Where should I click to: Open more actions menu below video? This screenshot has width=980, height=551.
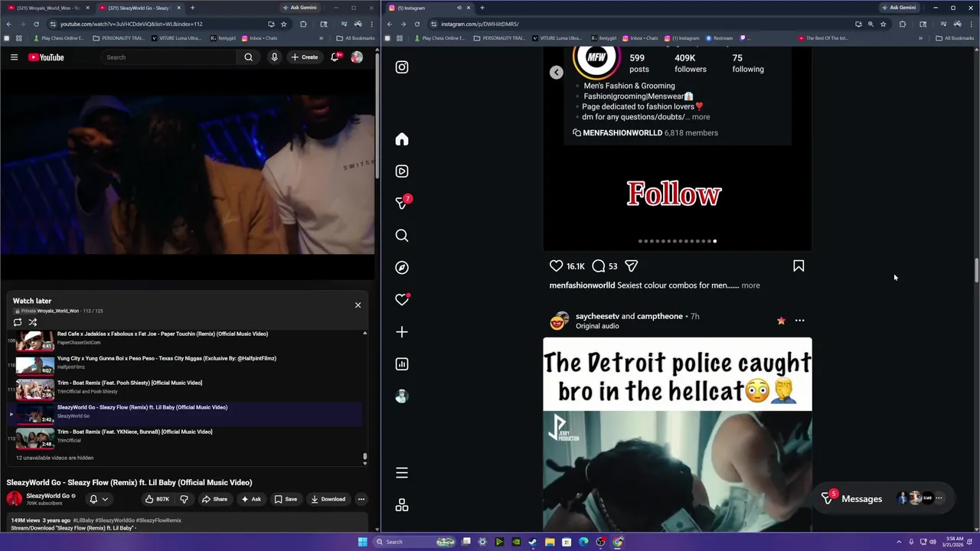[361, 499]
